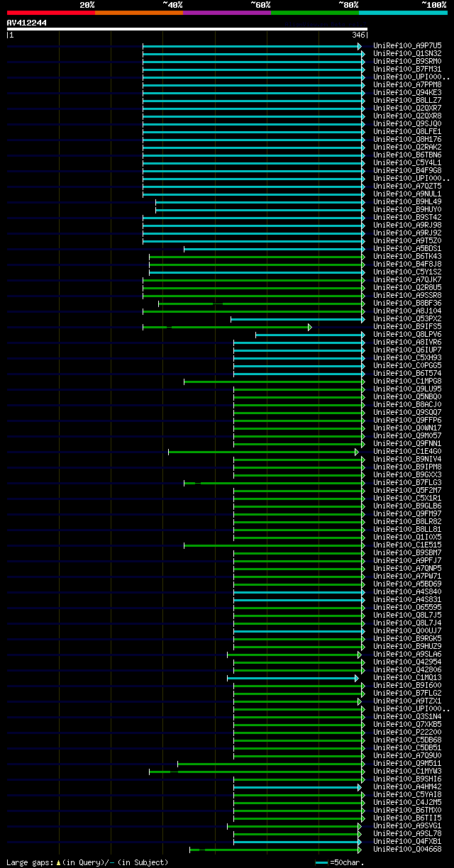Screen dimensions: 454x868
Task: Click hit label UniRef100_B6TBN6
Action: 407,155
